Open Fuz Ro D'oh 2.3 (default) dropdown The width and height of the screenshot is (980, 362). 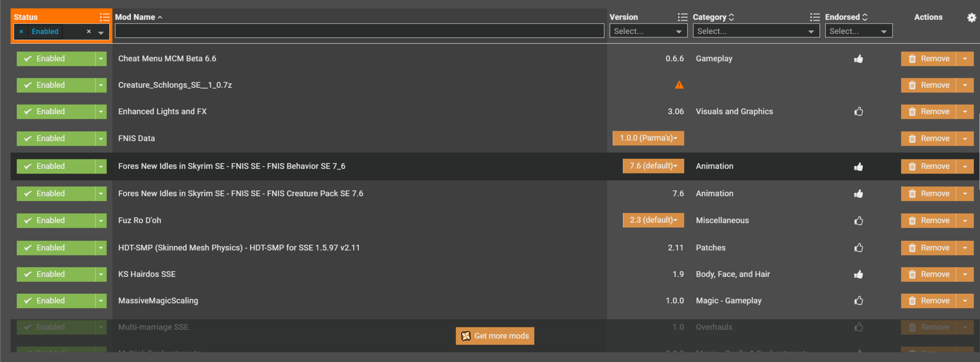point(653,220)
